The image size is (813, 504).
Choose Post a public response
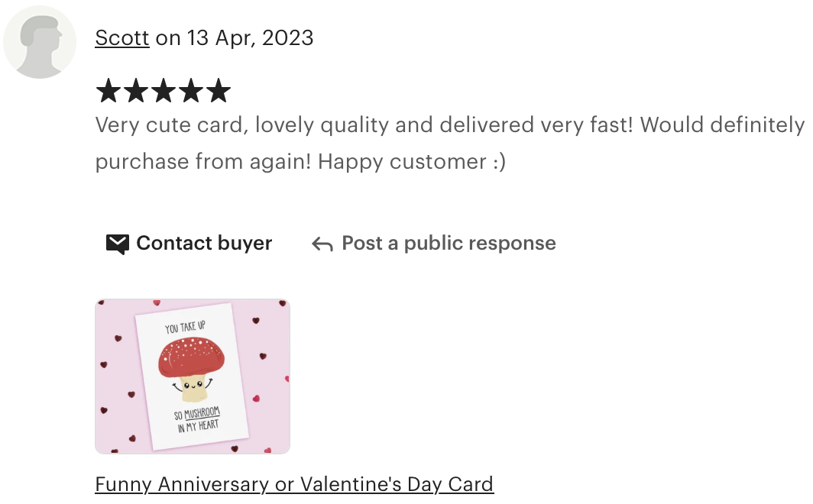pos(449,243)
